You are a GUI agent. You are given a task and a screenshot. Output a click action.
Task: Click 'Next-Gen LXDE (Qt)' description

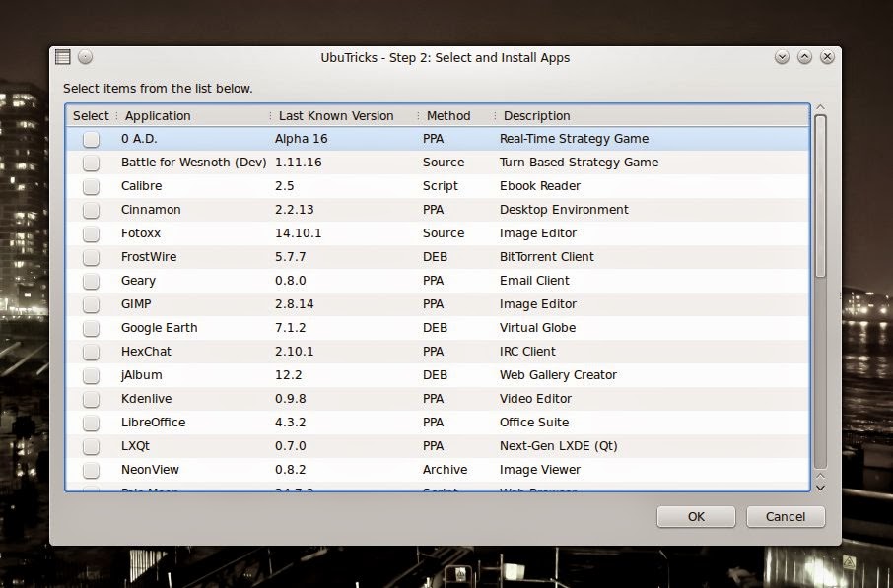coord(558,446)
